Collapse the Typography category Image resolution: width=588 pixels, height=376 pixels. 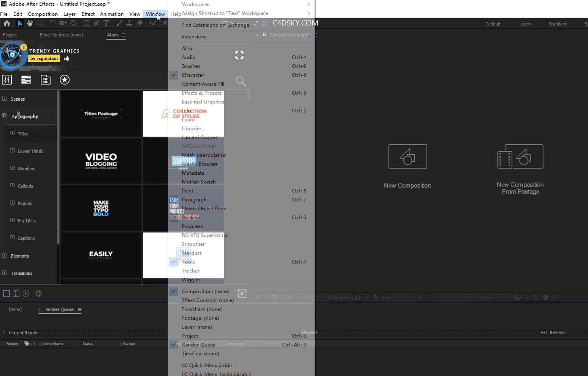click(x=4, y=116)
